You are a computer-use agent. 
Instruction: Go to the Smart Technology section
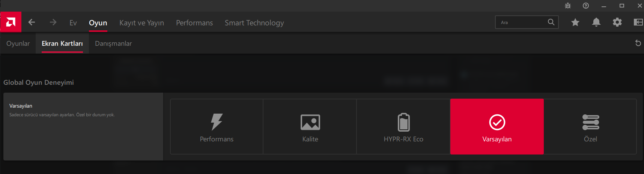254,23
